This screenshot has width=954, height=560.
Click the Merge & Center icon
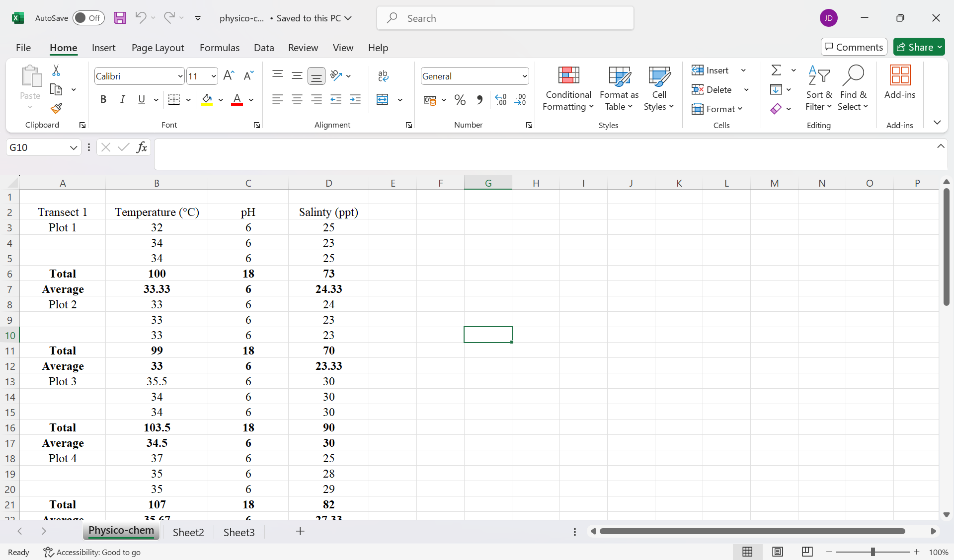(382, 100)
